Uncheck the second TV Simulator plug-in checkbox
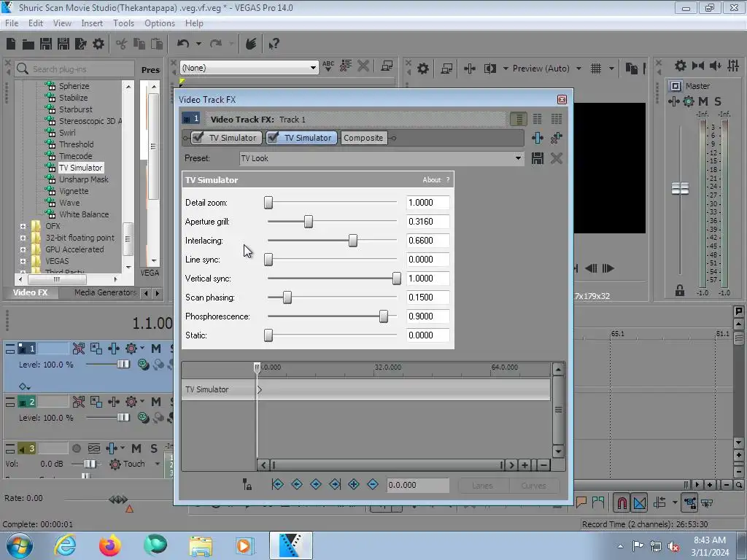The image size is (747, 560). point(273,138)
